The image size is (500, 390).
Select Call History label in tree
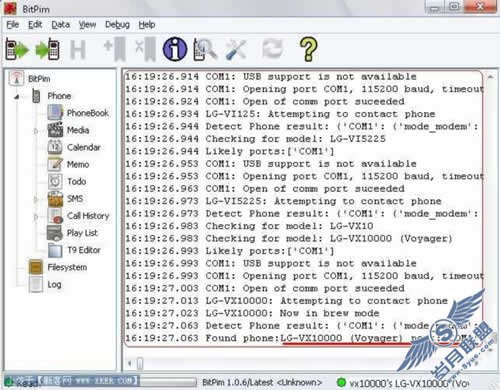click(88, 216)
